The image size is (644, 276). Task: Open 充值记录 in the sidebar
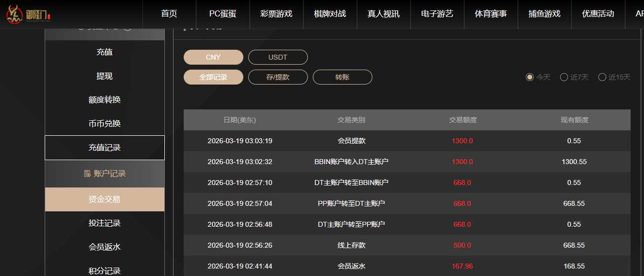pos(105,148)
